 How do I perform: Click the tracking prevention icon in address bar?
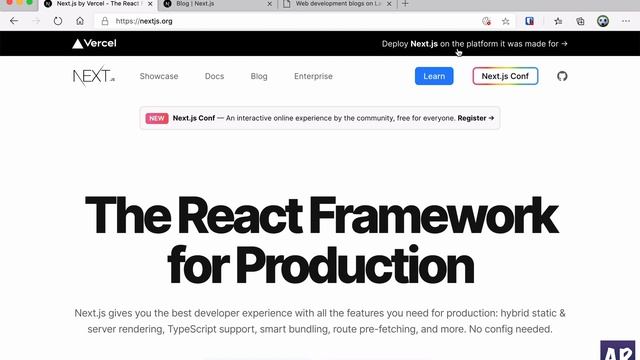(486, 21)
